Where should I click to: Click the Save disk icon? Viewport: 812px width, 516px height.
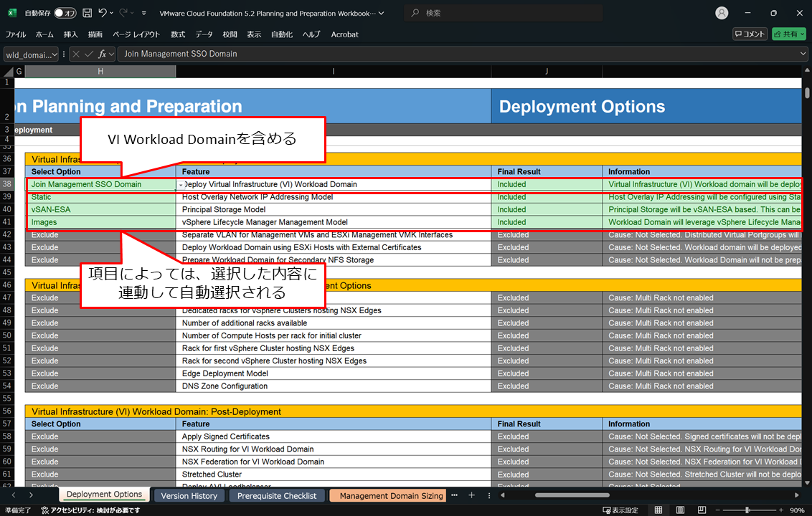87,13
